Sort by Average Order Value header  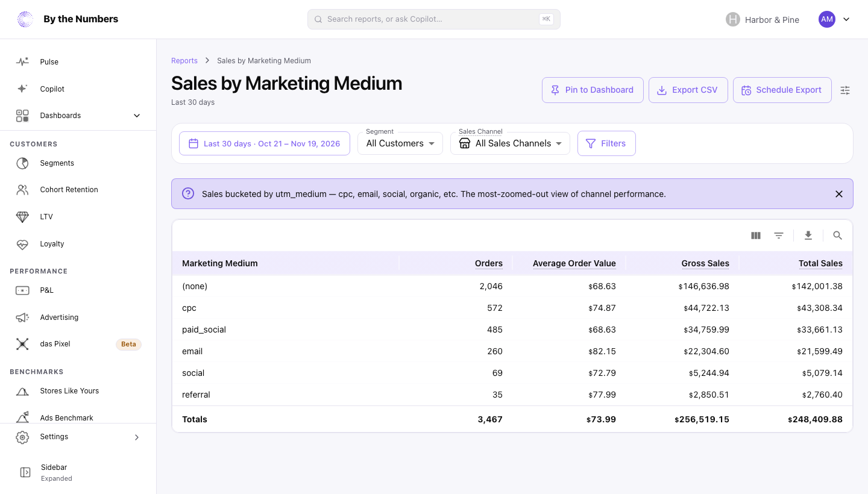coord(574,263)
